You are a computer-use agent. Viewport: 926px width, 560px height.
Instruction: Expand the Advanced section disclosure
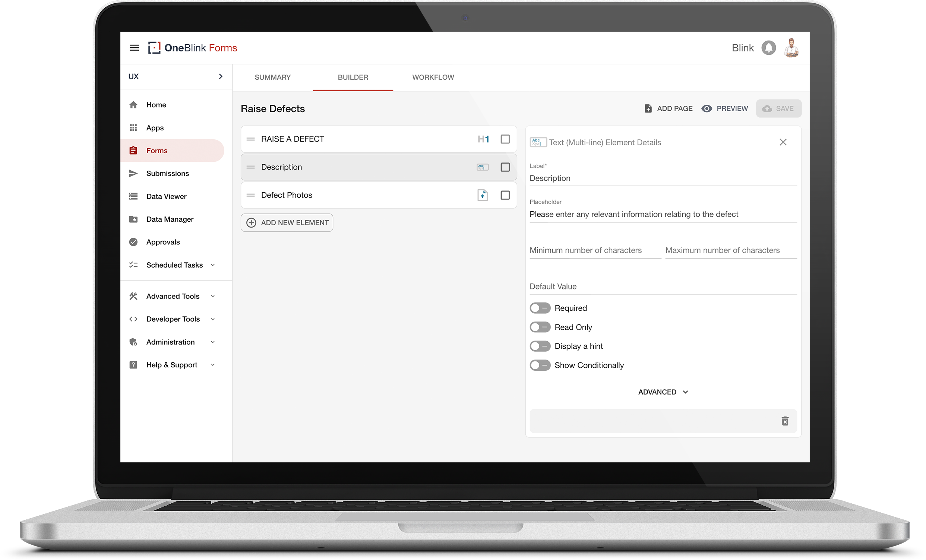click(661, 392)
